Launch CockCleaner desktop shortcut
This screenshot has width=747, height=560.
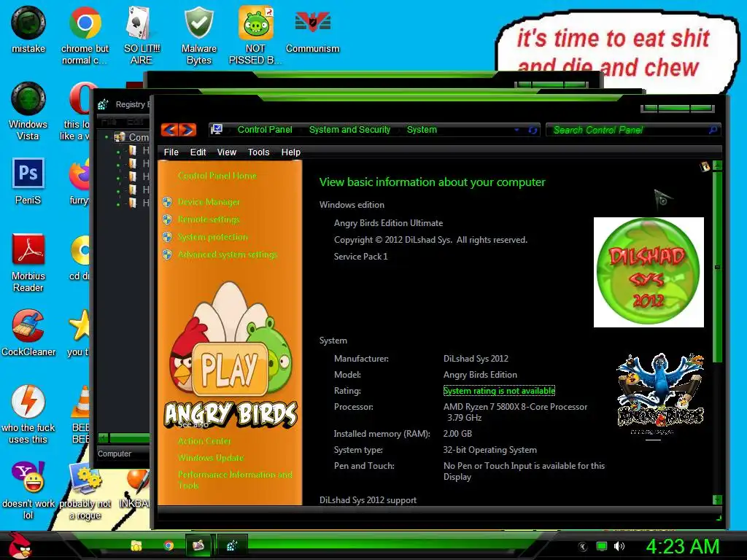pos(28,332)
